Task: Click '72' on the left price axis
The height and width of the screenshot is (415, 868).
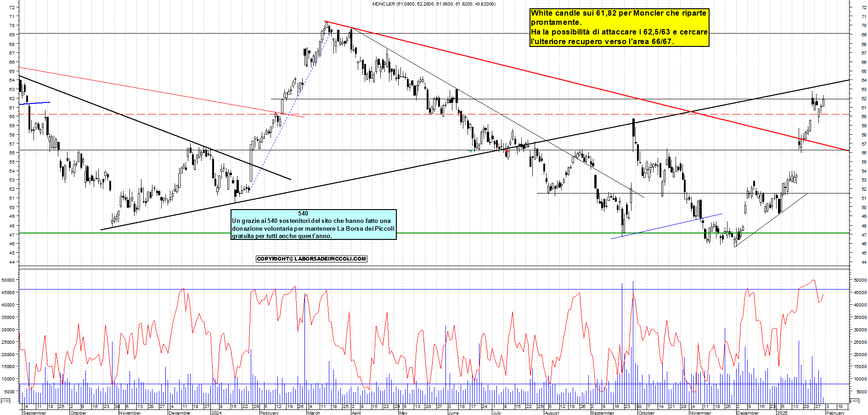Action: [x=11, y=7]
